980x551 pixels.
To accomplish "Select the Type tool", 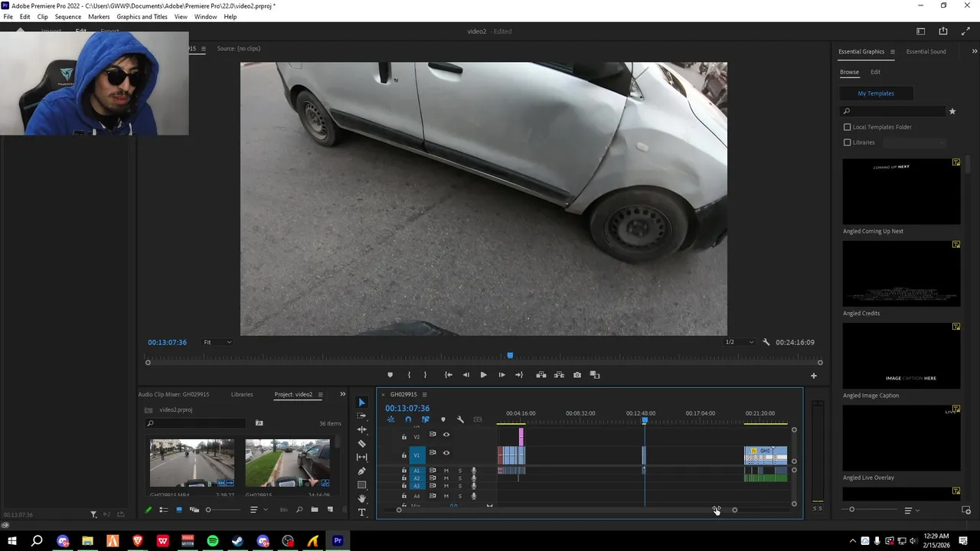I will [362, 512].
